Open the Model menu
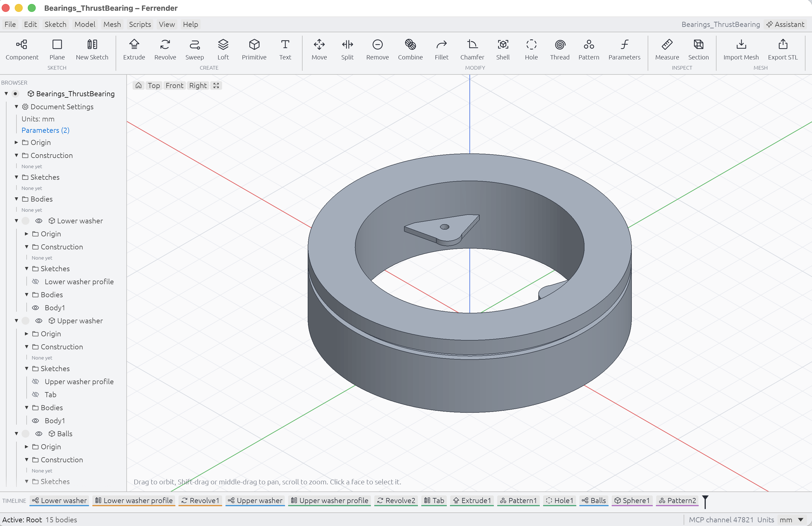This screenshot has width=812, height=526. pyautogui.click(x=85, y=24)
